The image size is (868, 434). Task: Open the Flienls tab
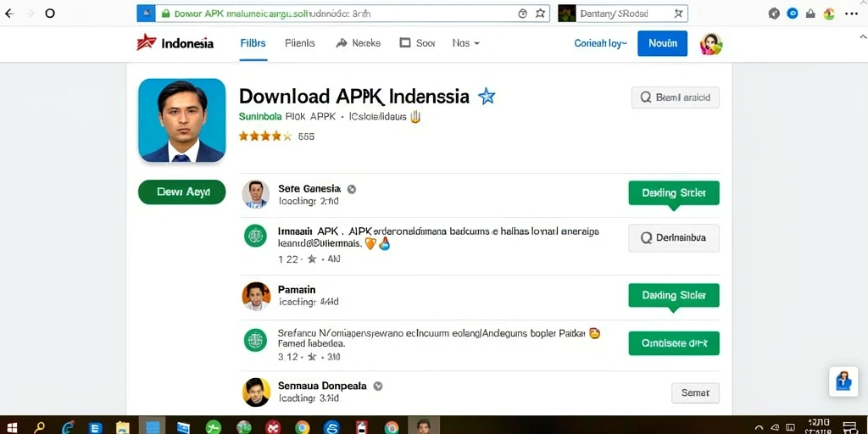point(300,43)
